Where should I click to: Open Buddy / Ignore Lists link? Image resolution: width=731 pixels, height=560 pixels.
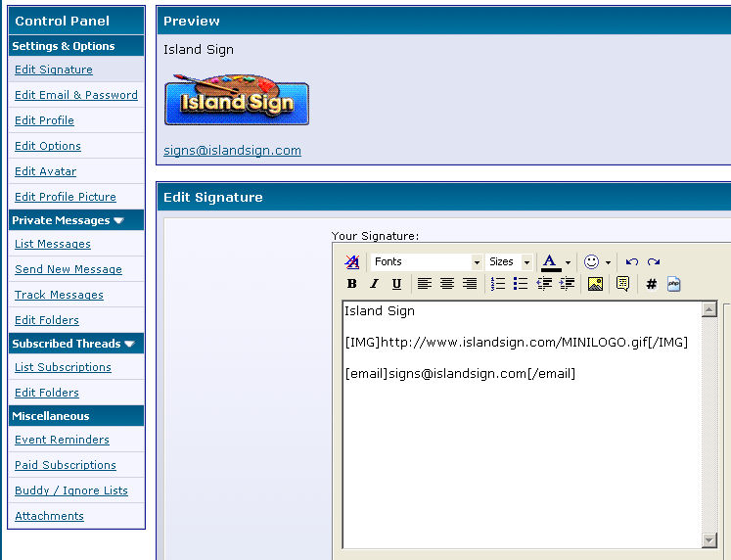coord(71,490)
